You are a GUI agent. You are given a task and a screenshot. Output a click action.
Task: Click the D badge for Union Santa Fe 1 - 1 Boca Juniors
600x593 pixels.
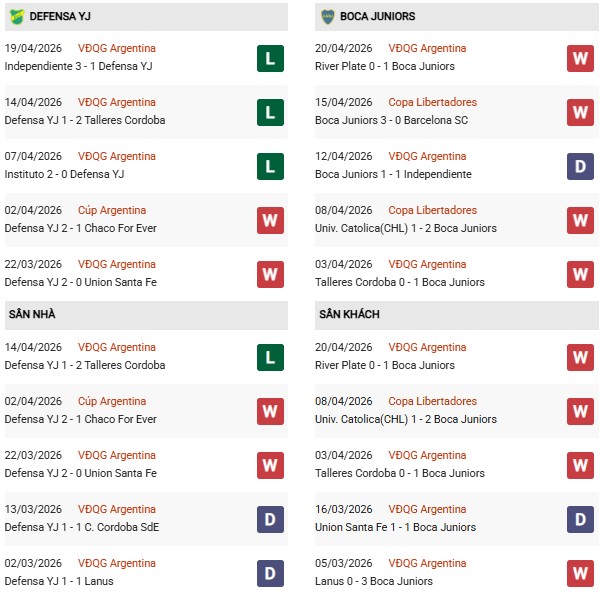click(580, 519)
